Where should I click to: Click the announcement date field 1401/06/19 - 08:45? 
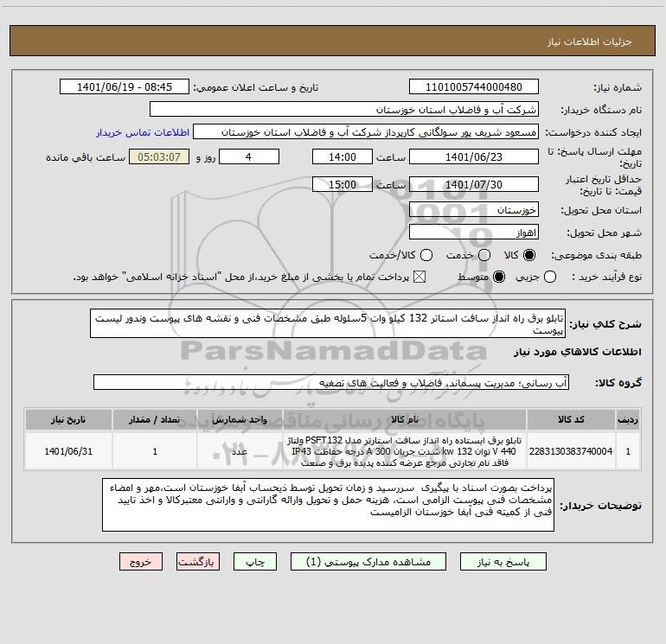pos(125,86)
